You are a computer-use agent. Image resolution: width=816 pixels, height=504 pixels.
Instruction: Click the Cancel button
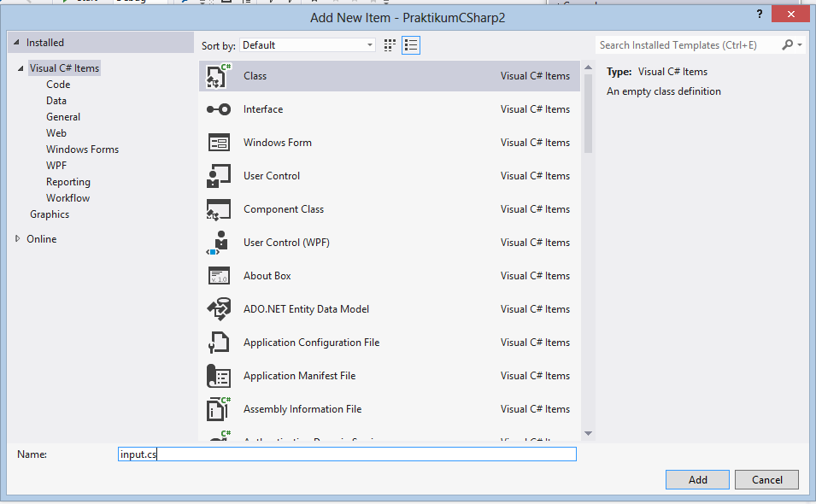pyautogui.click(x=766, y=479)
